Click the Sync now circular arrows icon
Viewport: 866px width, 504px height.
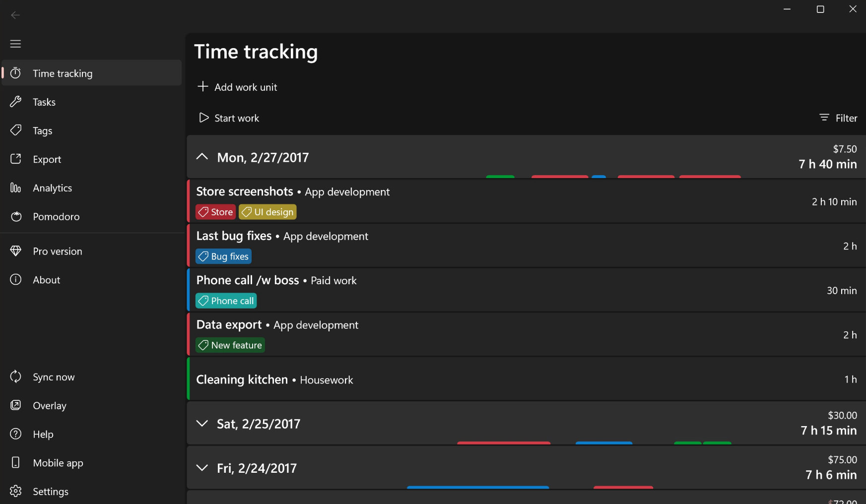click(16, 377)
